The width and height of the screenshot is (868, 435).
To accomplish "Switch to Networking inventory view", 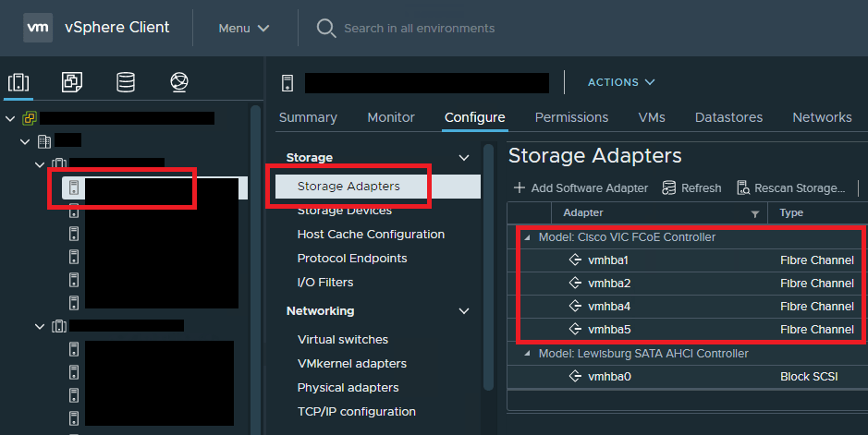I will 179,82.
